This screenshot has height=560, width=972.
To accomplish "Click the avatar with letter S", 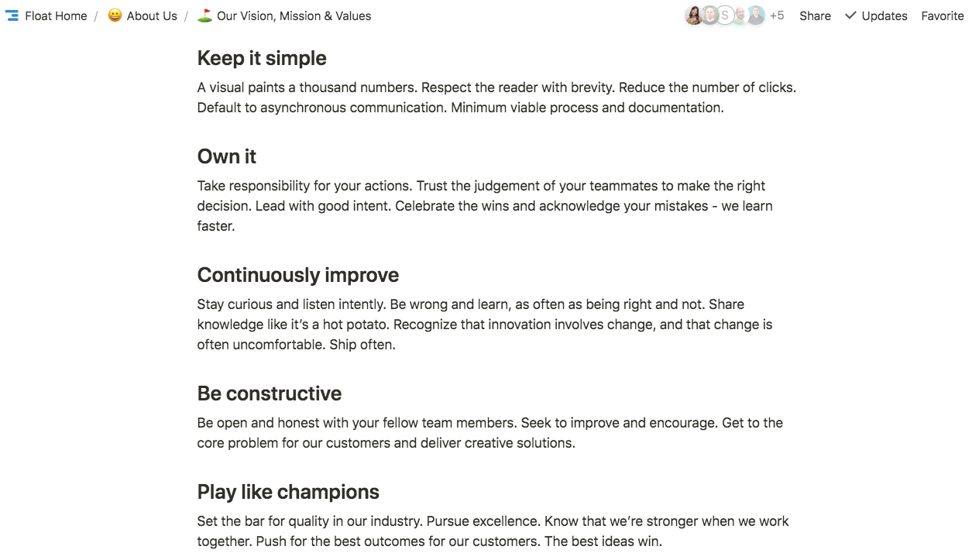I will click(x=725, y=15).
